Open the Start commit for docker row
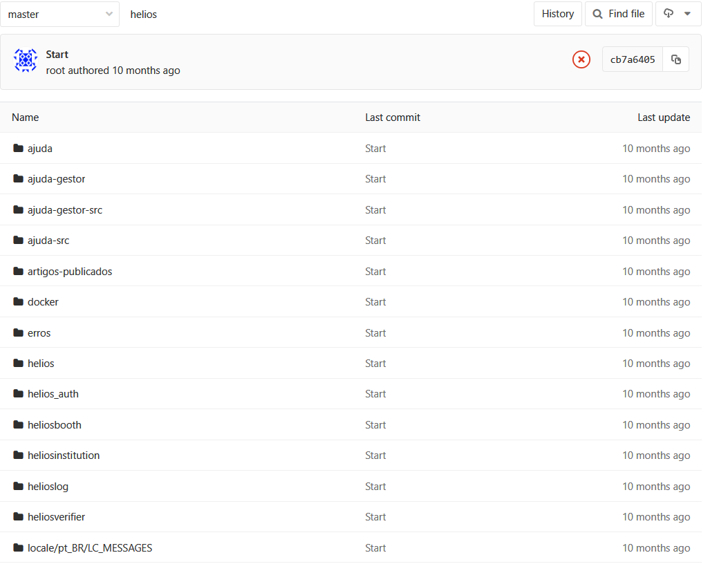Image resolution: width=728 pixels, height=573 pixels. pos(375,302)
